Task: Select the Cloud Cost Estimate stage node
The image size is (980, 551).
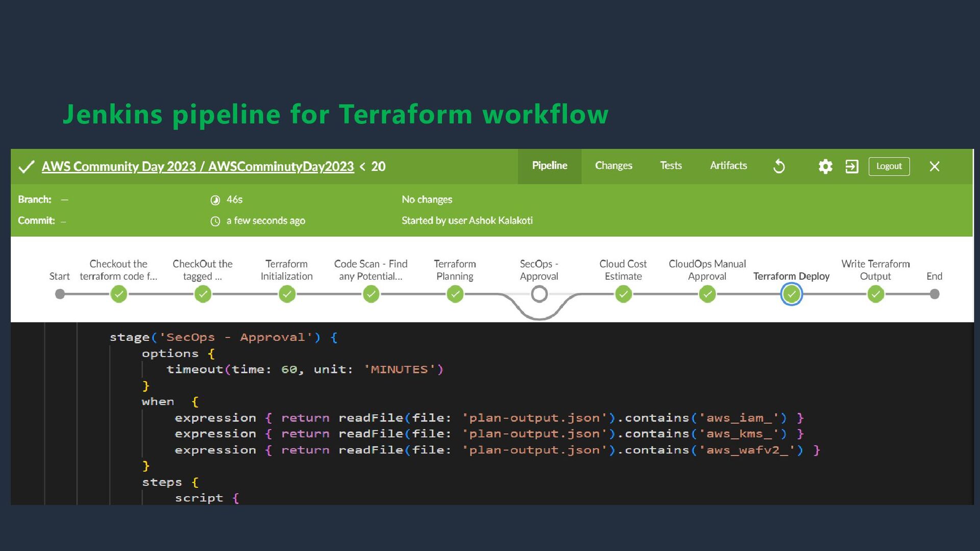Action: pyautogui.click(x=623, y=294)
